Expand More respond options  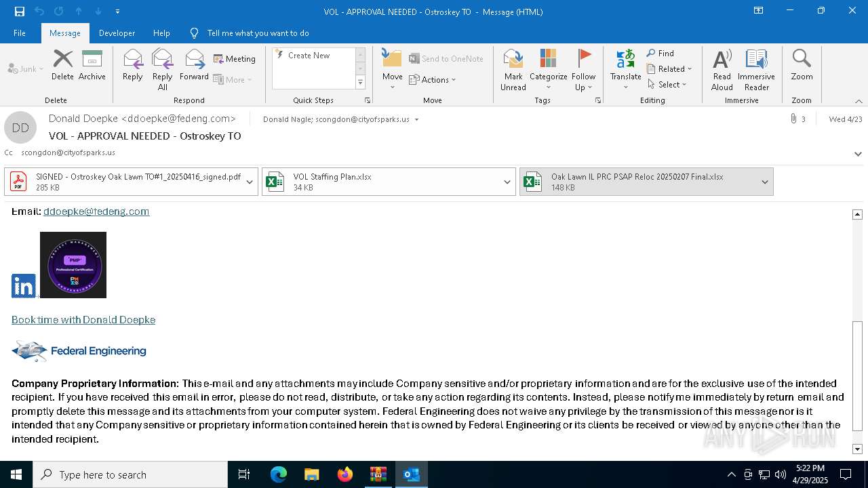point(233,80)
